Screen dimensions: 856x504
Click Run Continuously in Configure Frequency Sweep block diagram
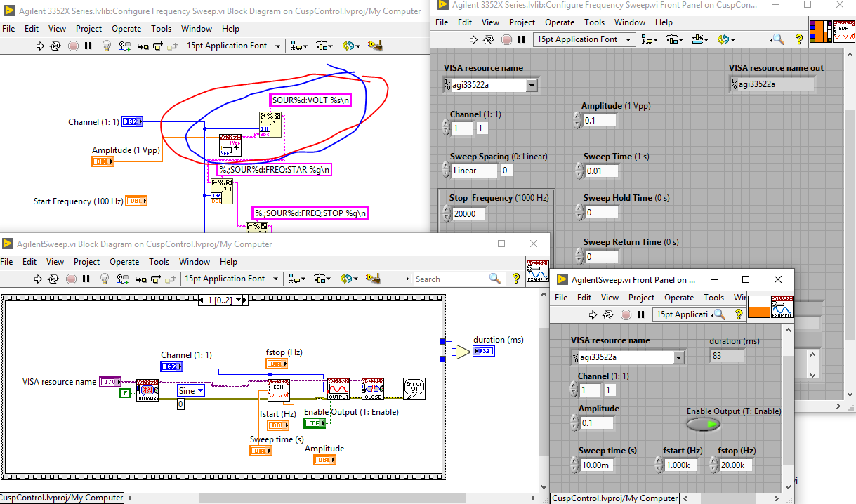click(57, 46)
